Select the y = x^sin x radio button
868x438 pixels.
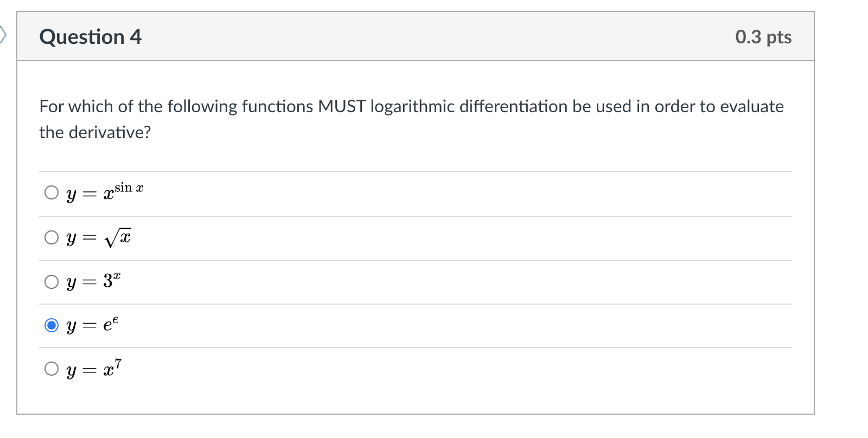[x=52, y=192]
